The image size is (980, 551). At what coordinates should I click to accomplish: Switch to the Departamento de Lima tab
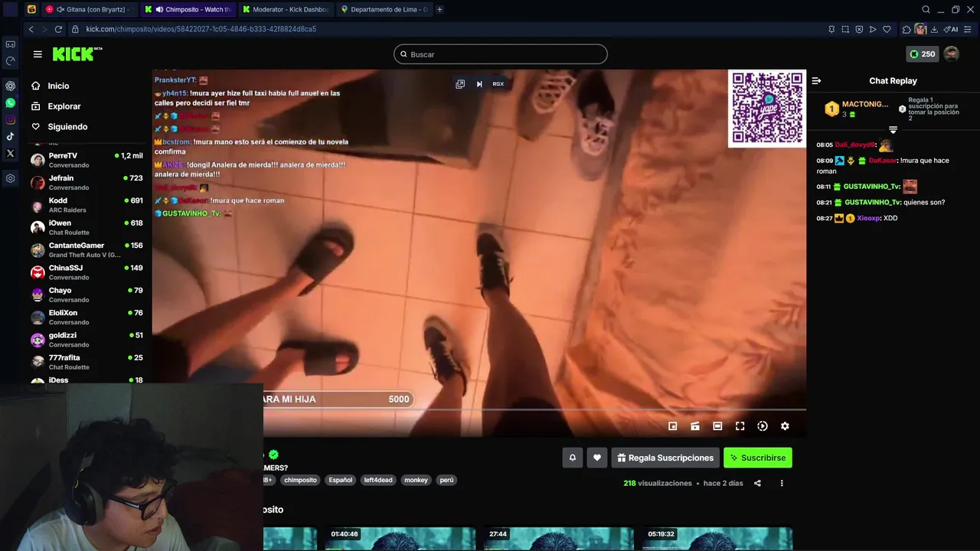[x=384, y=9]
